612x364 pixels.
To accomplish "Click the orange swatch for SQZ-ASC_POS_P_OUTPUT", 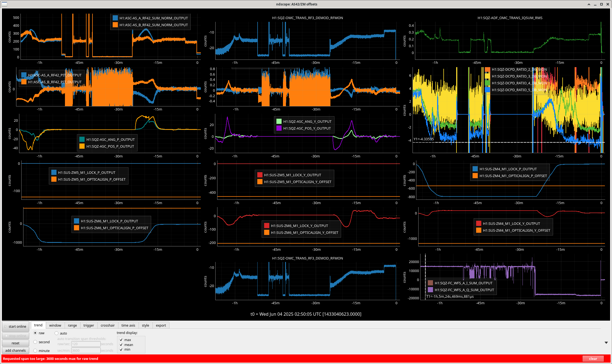I will pyautogui.click(x=82, y=146).
